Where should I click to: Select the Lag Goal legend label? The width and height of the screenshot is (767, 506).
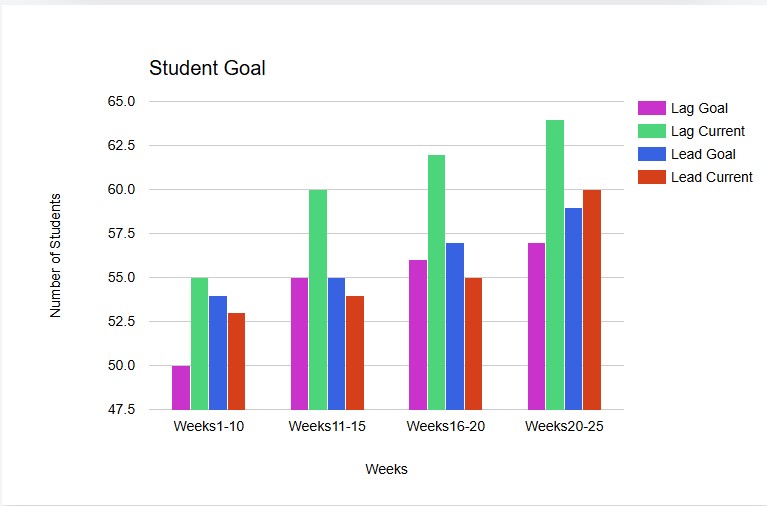[699, 108]
